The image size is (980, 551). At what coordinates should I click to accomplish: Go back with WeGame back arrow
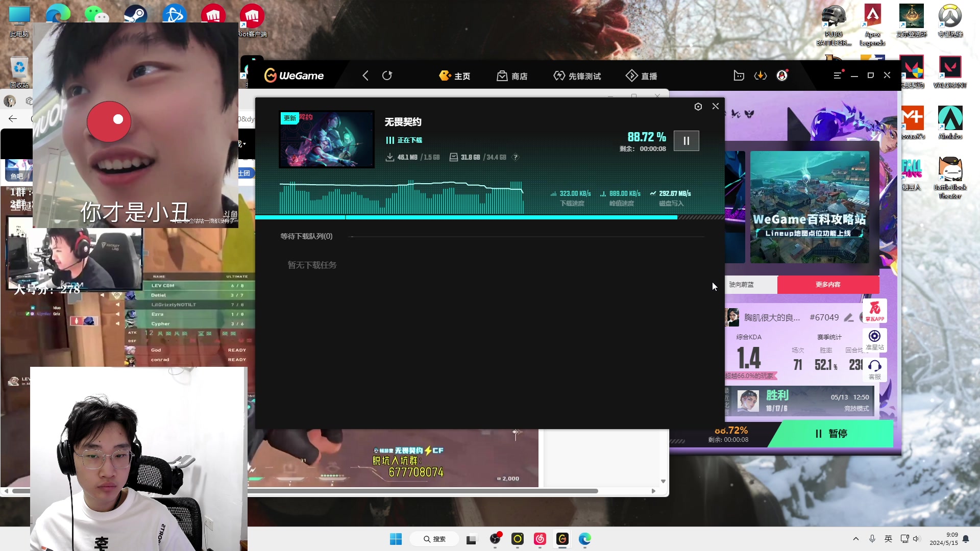tap(365, 76)
